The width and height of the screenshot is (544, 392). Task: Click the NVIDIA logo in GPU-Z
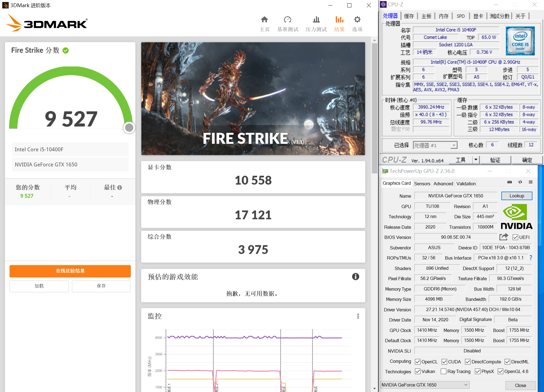(516, 217)
